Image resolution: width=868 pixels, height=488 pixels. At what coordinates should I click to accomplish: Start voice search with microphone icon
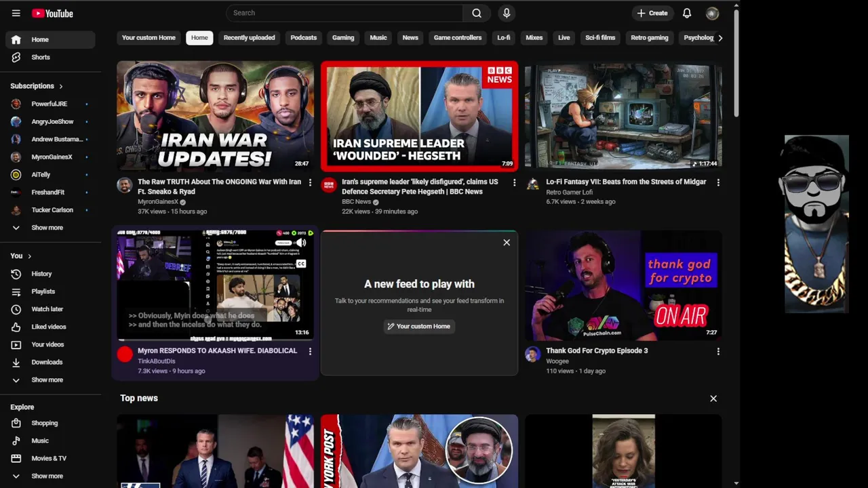tap(507, 13)
